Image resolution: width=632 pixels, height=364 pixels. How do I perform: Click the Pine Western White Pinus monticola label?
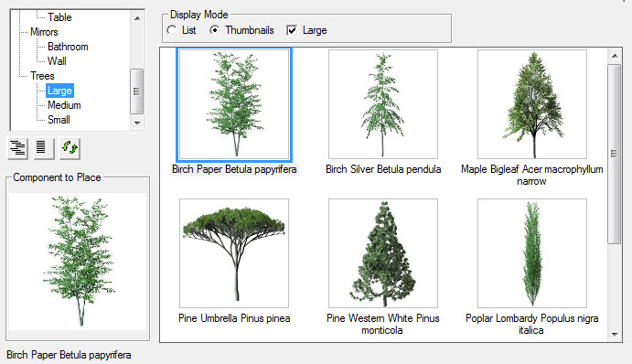pyautogui.click(x=383, y=324)
